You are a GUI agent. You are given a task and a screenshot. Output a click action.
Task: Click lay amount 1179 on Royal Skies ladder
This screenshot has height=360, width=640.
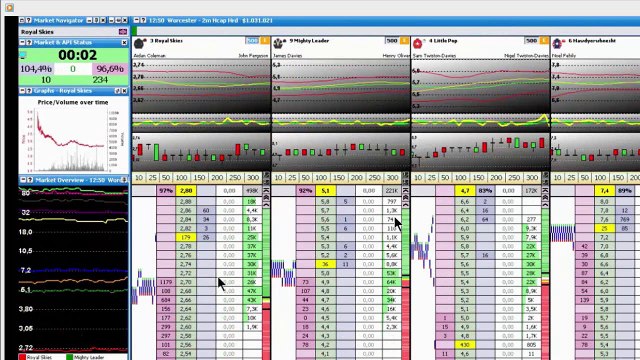(x=166, y=282)
